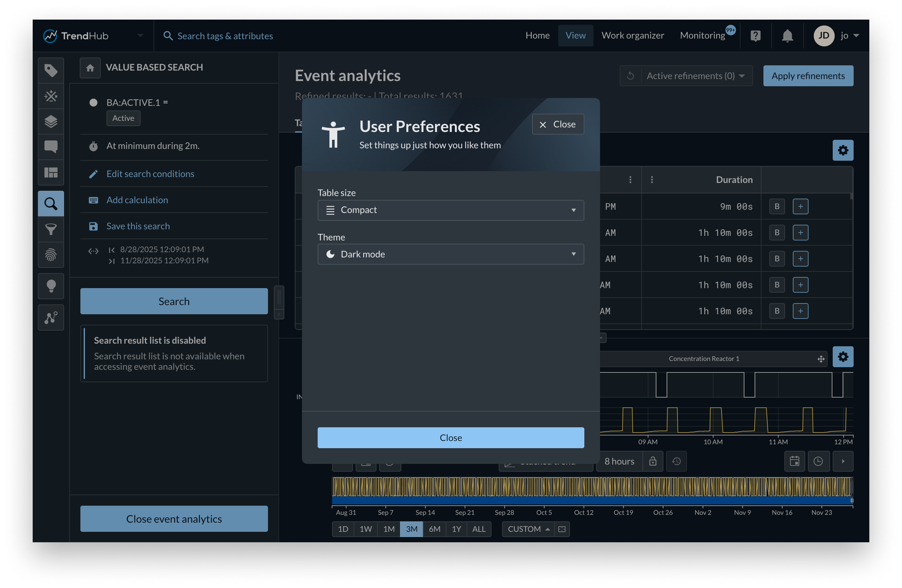The image size is (902, 588).
Task: Select the dashboard layout icon in the sidebar
Action: 51,173
